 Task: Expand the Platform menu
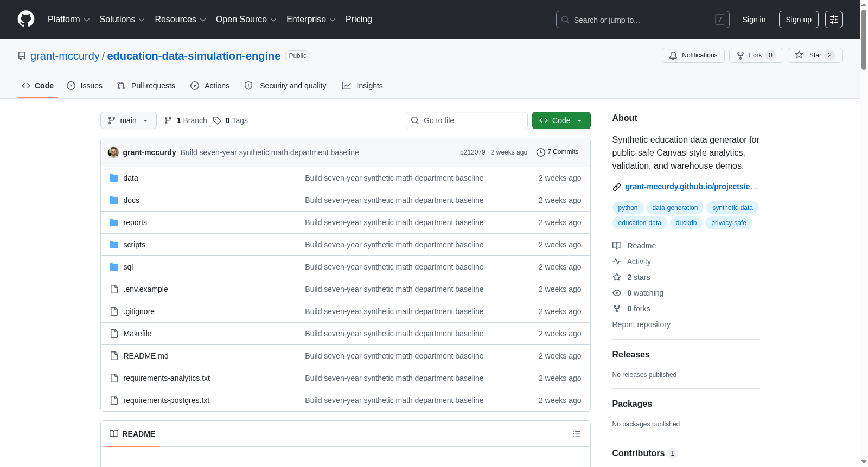tap(69, 20)
